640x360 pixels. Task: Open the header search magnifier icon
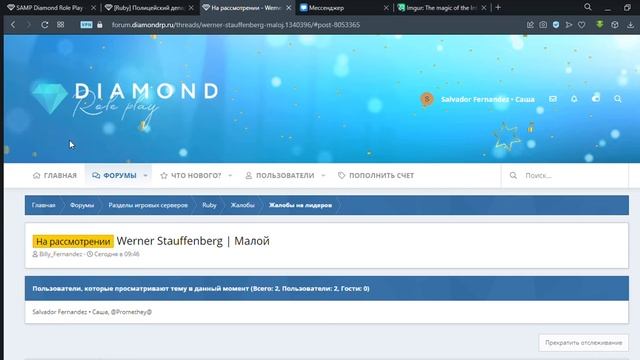point(618,99)
